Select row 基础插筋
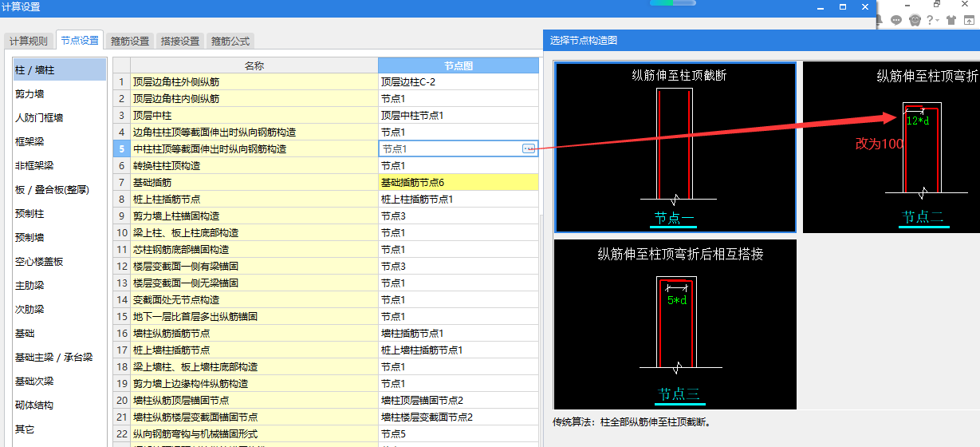This screenshot has height=447, width=980. (254, 182)
